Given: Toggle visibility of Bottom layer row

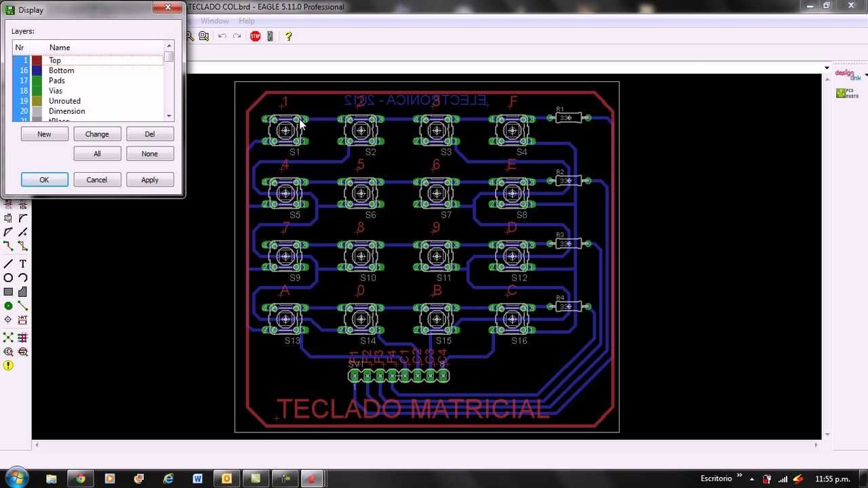Looking at the screenshot, I should click(88, 70).
